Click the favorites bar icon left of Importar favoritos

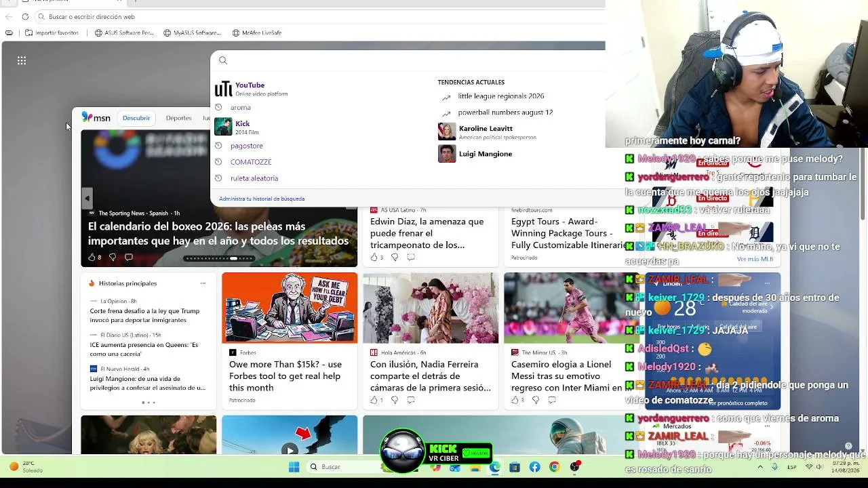pos(9,33)
